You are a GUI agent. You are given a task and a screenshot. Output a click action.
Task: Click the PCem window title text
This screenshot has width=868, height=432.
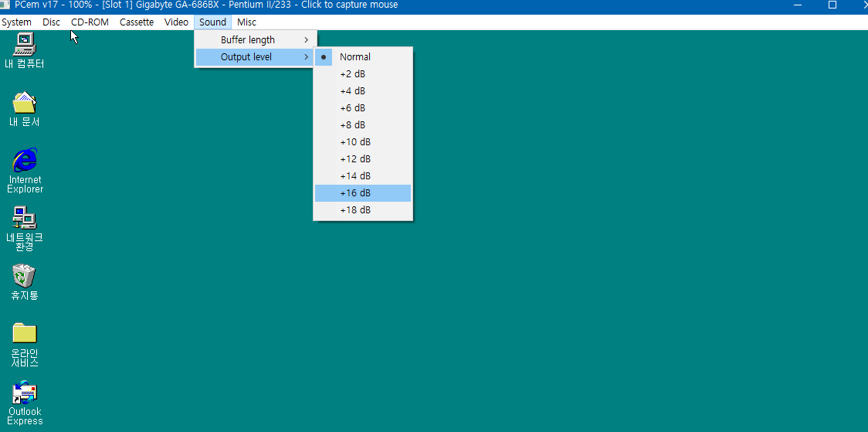tap(206, 5)
